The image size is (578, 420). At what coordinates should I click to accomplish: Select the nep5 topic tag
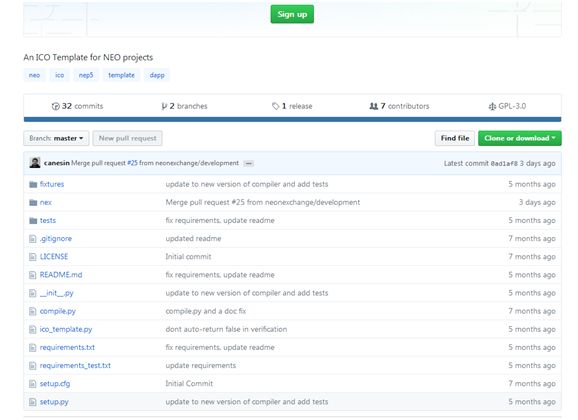86,75
